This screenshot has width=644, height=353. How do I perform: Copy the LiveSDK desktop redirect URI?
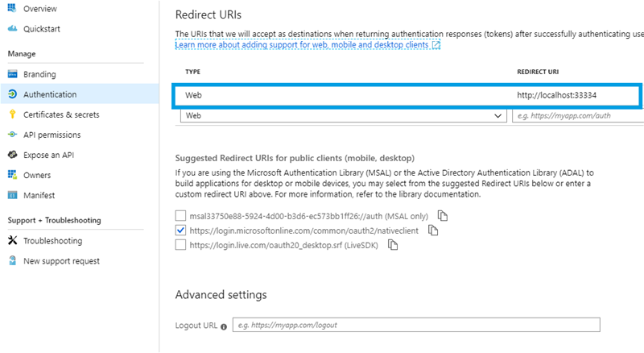click(393, 245)
